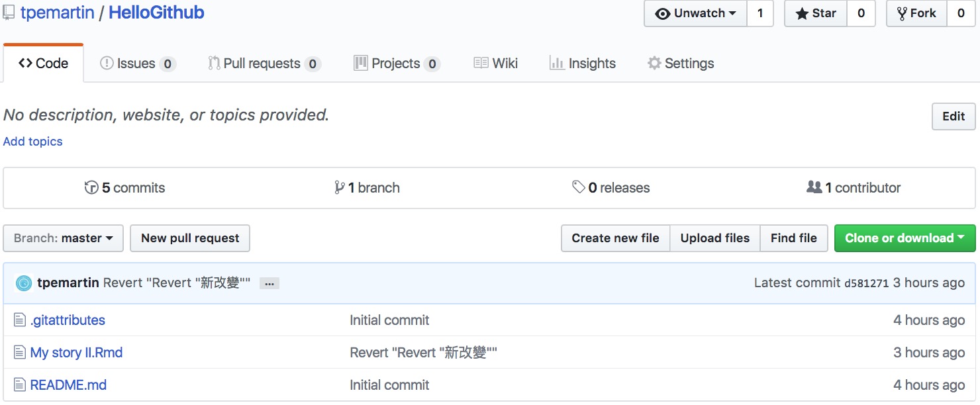
Task: Click the contributors icon next to 1 contributor
Action: pos(814,187)
